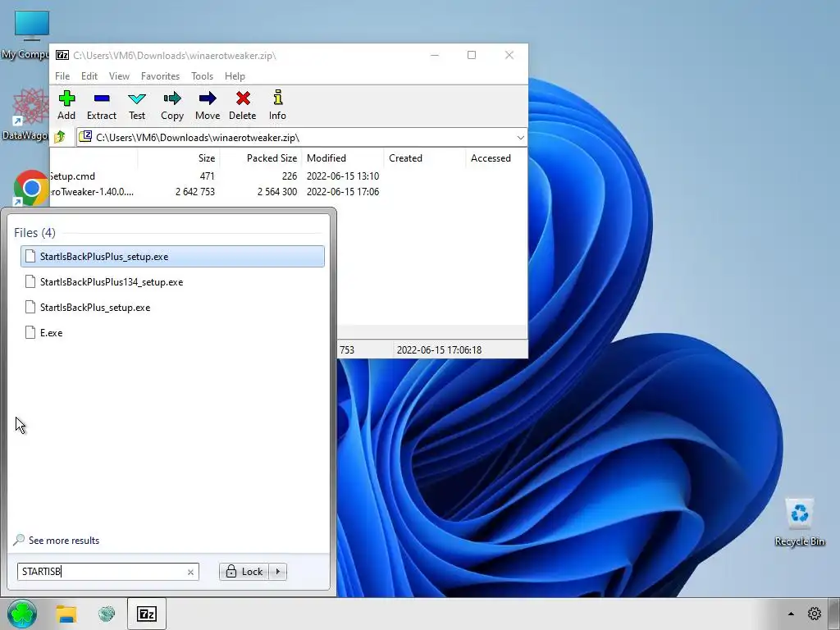Screen dimensions: 840x630
Task: Click the magnifier beside See more results
Action: point(19,540)
